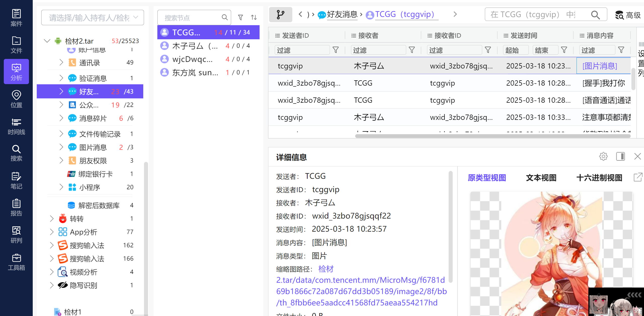Viewport: 644px width, 316px height.
Task: Switch to the 十六进制视图 tab
Action: [x=599, y=178]
